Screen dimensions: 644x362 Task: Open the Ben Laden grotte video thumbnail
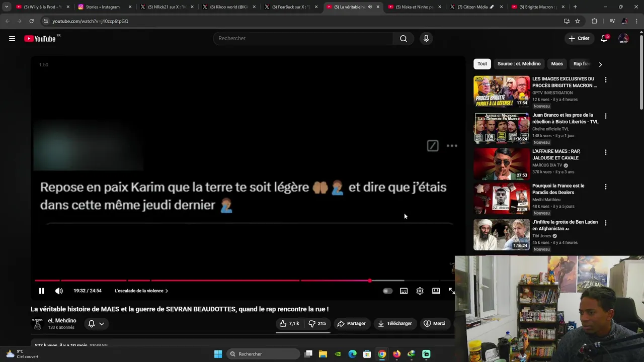tap(502, 235)
